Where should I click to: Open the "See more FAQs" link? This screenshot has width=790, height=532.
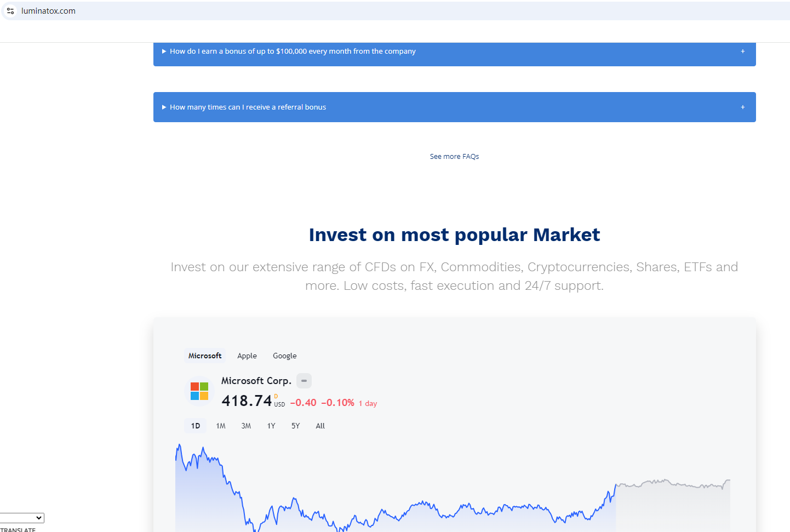pos(454,157)
